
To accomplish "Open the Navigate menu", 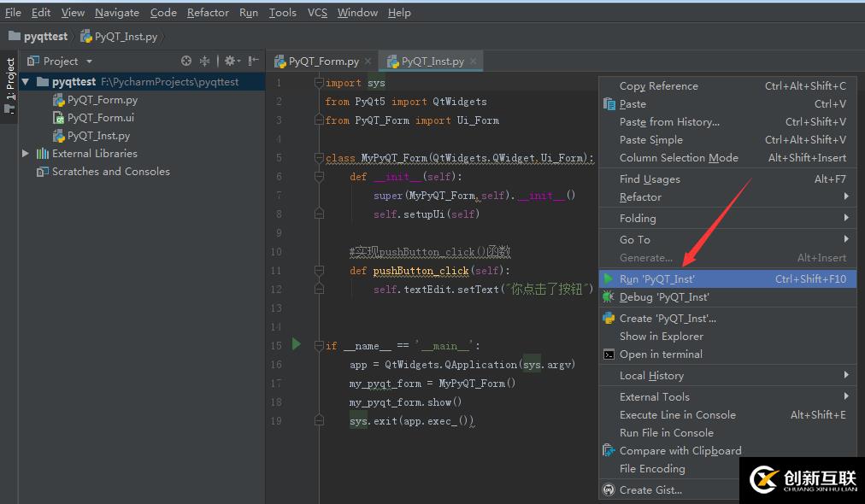I will tap(117, 12).
